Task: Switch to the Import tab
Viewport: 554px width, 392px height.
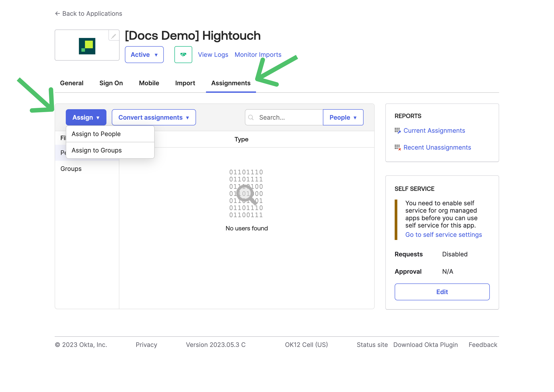Action: [x=185, y=83]
